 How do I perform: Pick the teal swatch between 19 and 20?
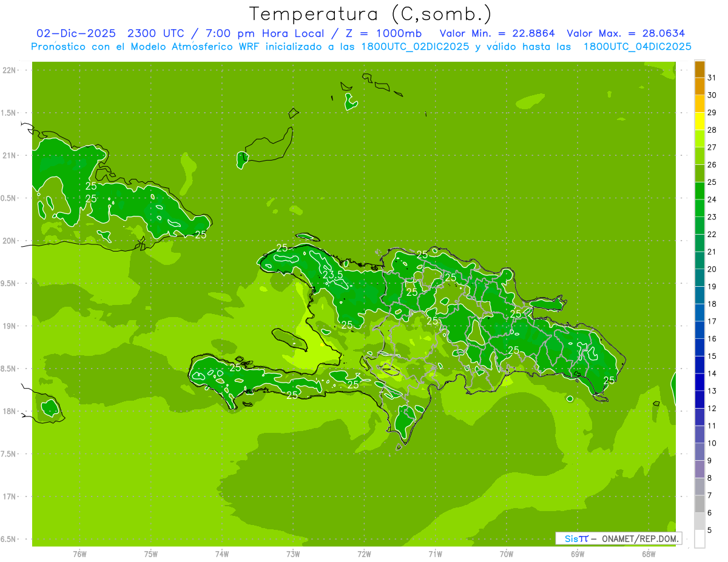click(x=699, y=278)
